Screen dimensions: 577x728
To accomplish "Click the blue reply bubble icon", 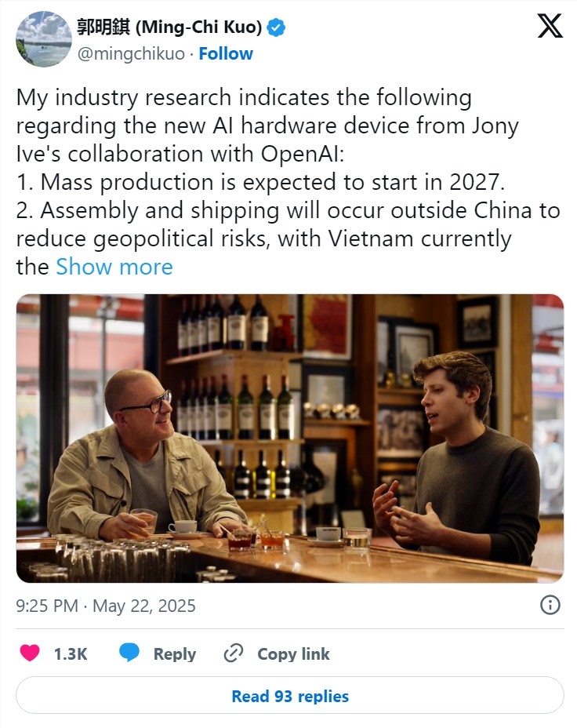I will pyautogui.click(x=129, y=653).
